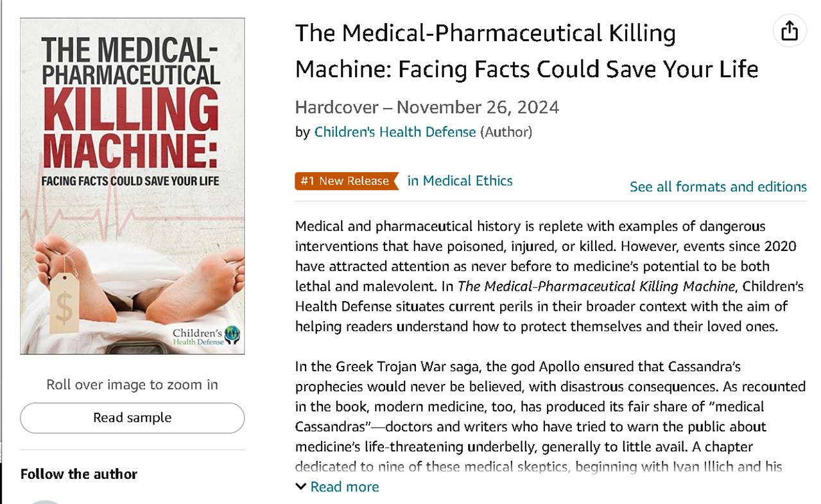See all formats and editions
Screen dimensions: 821x504
(718, 187)
